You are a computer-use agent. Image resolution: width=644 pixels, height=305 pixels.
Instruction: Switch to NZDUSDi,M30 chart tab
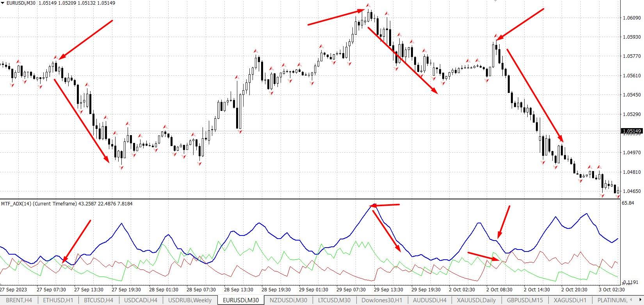[288, 300]
